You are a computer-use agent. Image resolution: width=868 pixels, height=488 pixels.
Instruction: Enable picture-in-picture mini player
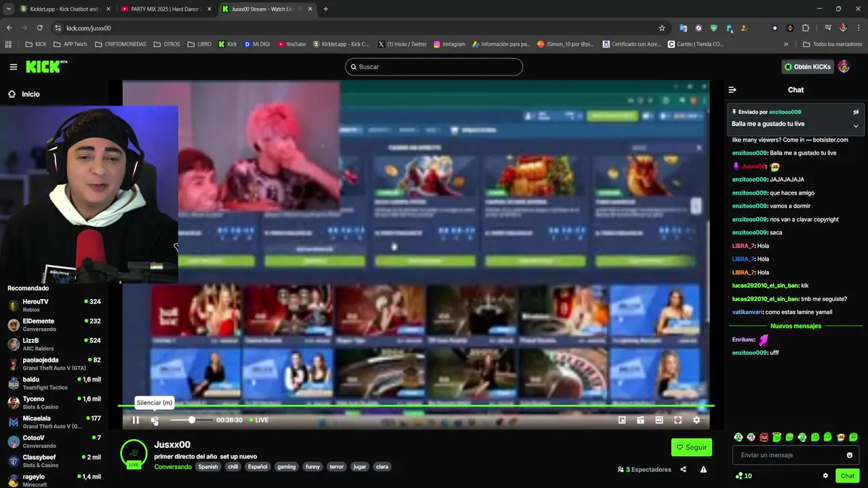[x=622, y=420]
